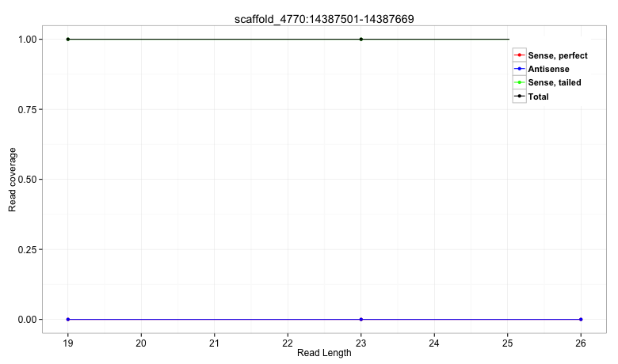Click the "Read Length" x-axis title
This screenshot has height=364, width=618.
(324, 354)
